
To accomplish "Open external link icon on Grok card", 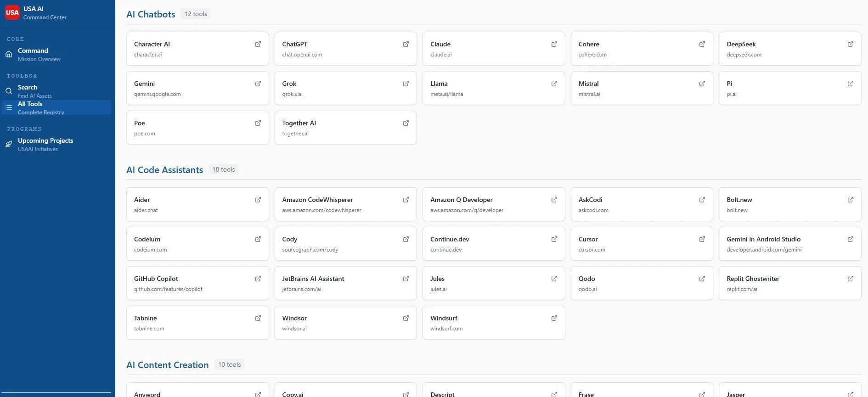I will point(406,84).
